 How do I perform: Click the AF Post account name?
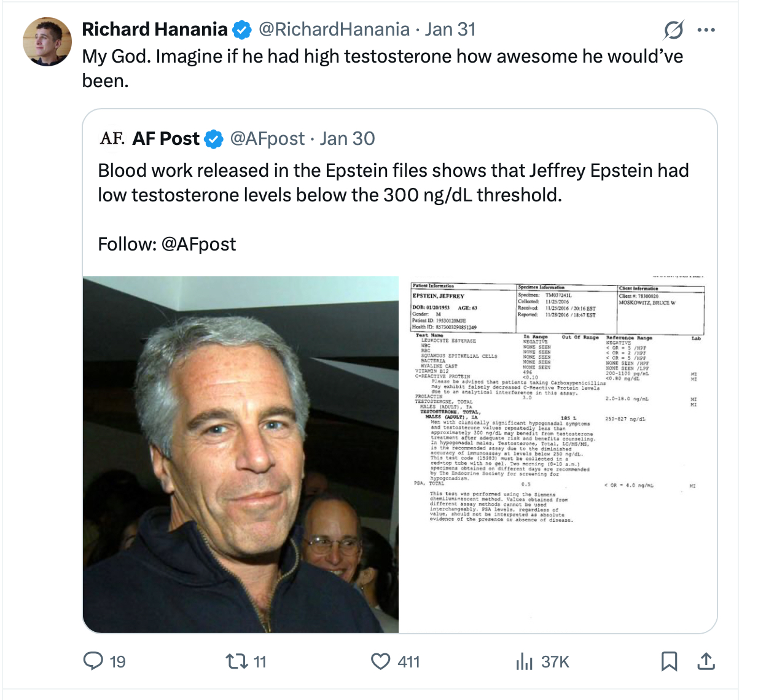[166, 139]
